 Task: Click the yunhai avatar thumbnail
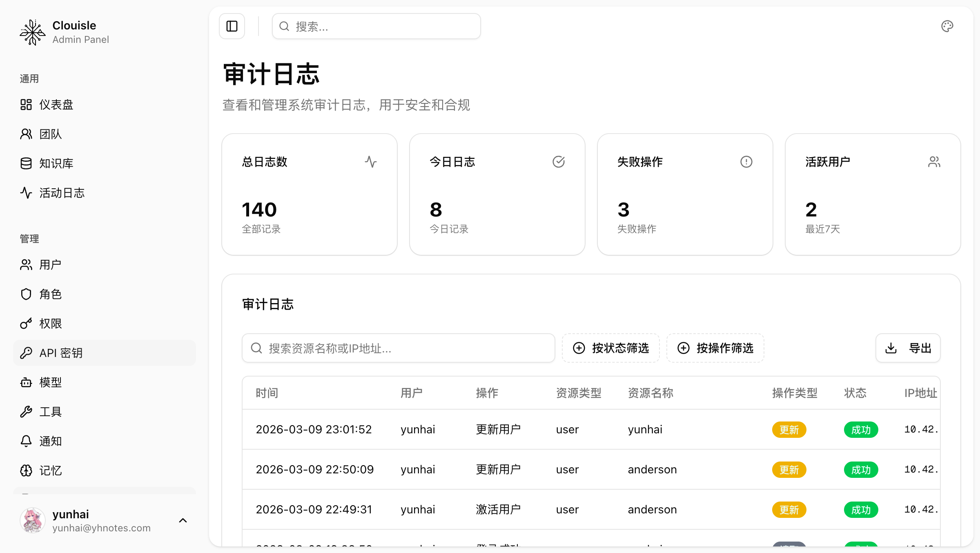(x=33, y=520)
